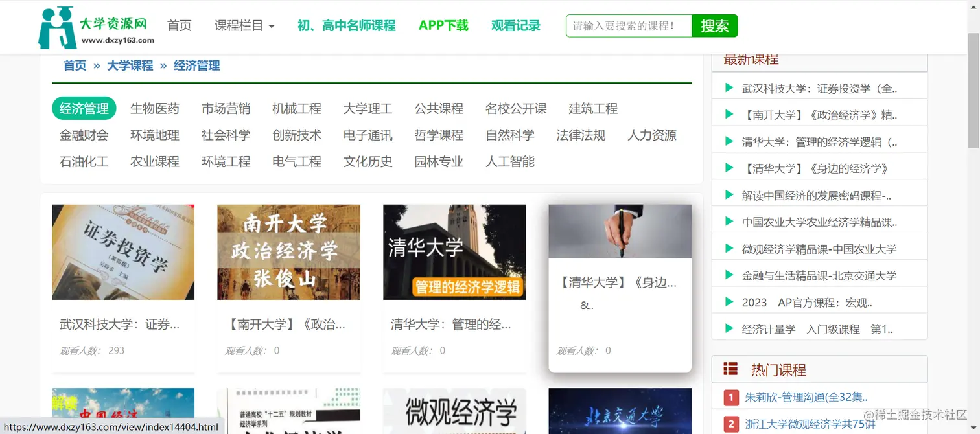Open the hand-with-pen course thumbnail

click(x=620, y=231)
